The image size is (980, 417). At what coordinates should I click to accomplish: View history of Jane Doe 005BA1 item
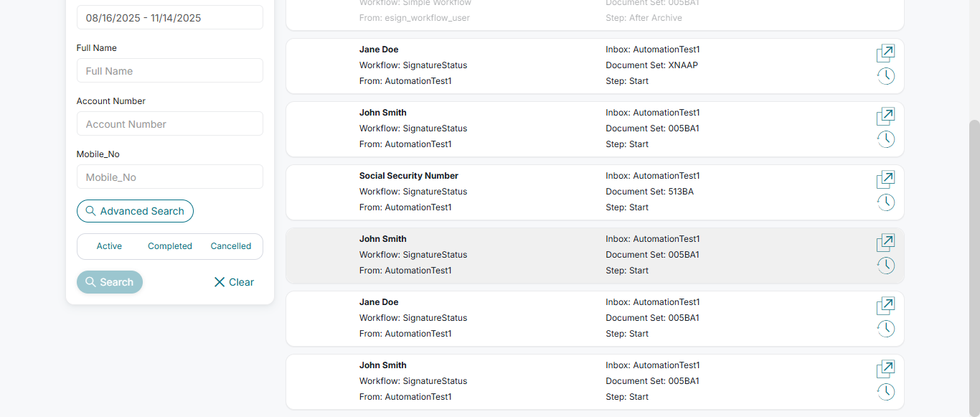pos(885,329)
